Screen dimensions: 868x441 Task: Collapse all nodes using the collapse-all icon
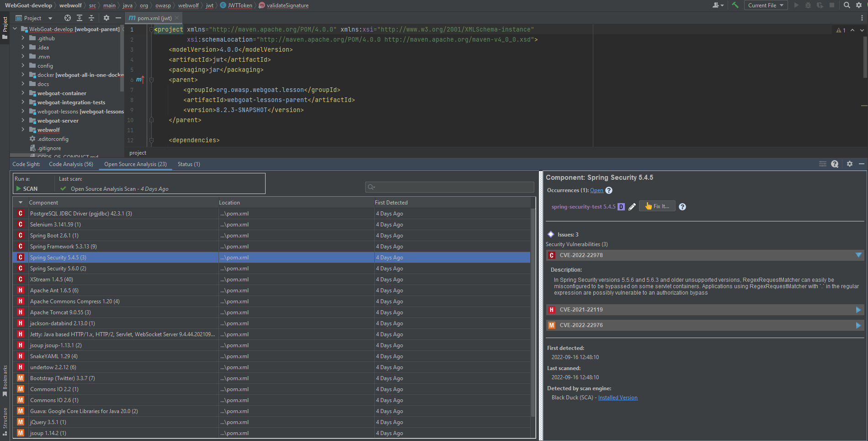click(91, 18)
